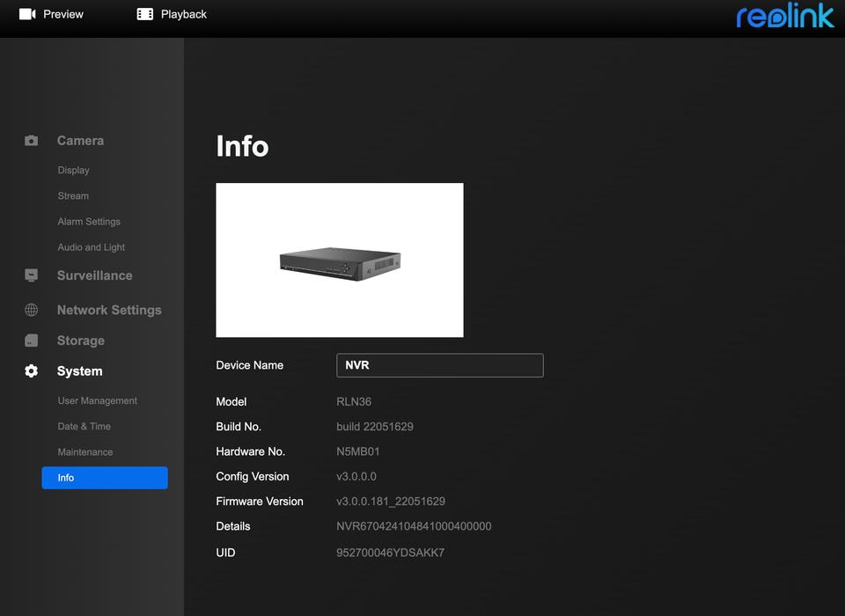Go to Stream settings
This screenshot has width=845, height=616.
(x=73, y=196)
